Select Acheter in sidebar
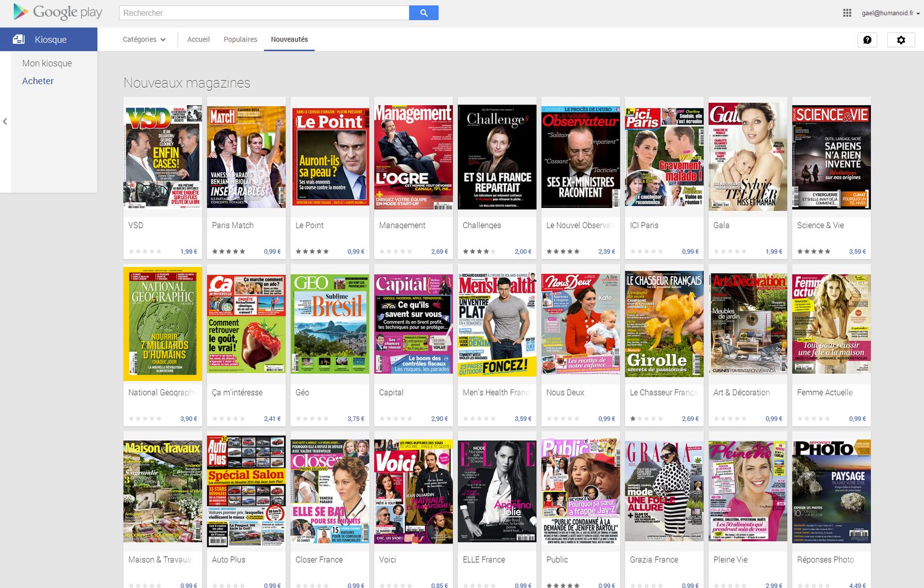The width and height of the screenshot is (924, 588). tap(38, 81)
